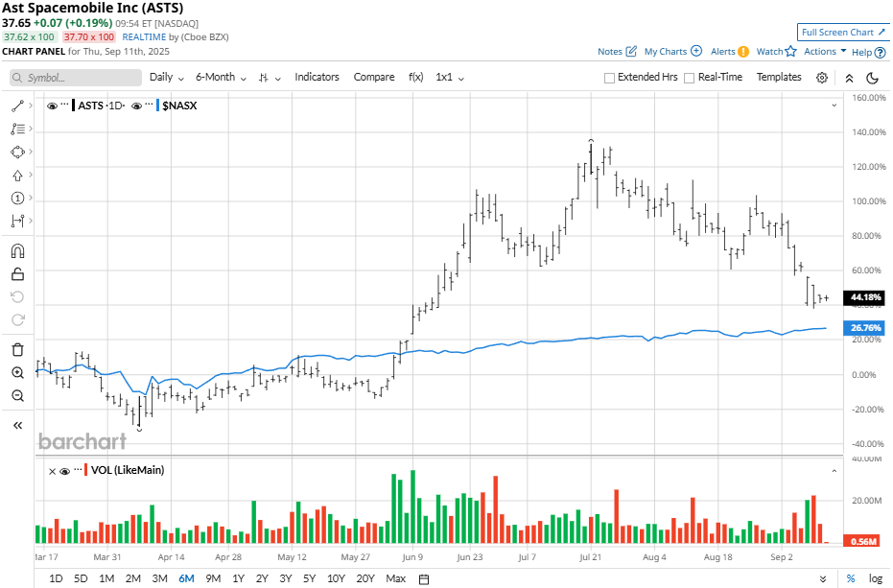Toggle the magnet snap mode
893x588 pixels.
[17, 251]
